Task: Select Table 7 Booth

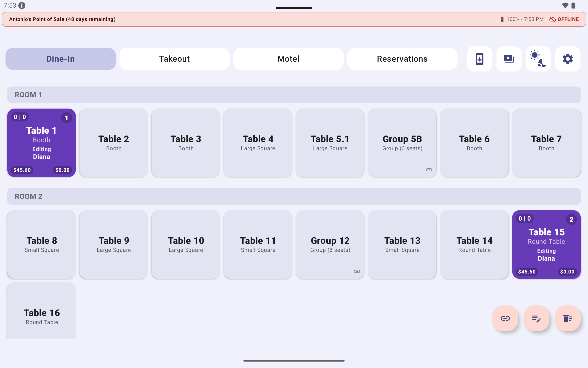Action: (x=546, y=143)
